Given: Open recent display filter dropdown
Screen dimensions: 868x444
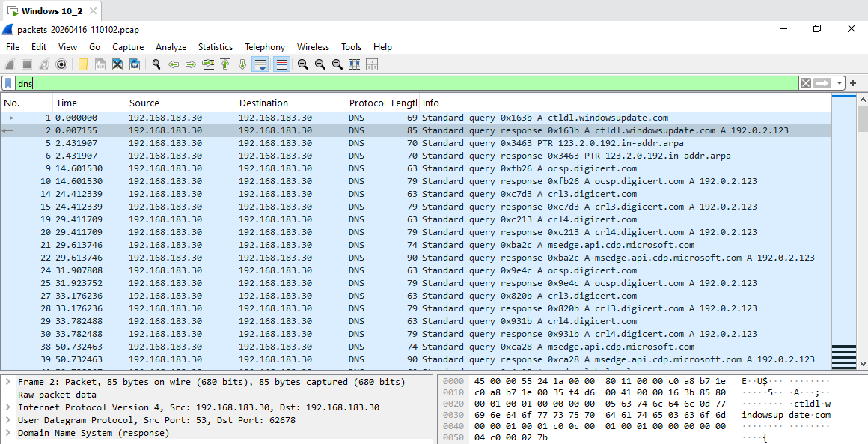Looking at the screenshot, I should 840,83.
